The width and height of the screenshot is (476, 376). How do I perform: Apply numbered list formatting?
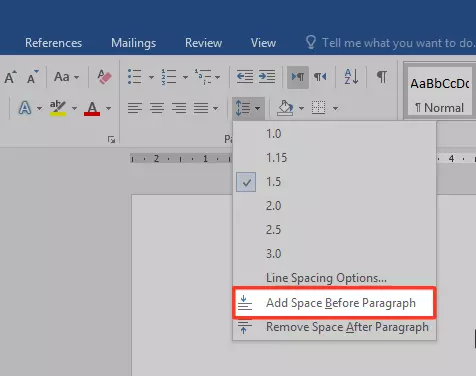pyautogui.click(x=169, y=77)
